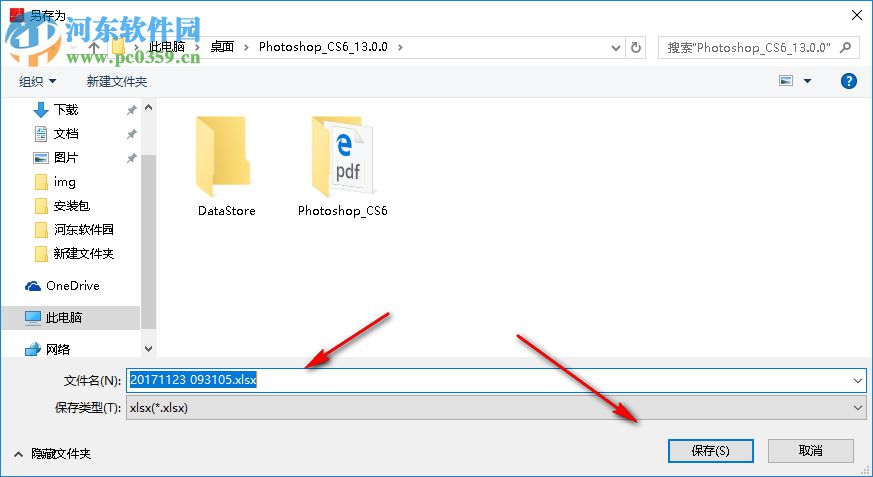Image resolution: width=873 pixels, height=477 pixels.
Task: Click the change view icon
Action: pyautogui.click(x=786, y=81)
